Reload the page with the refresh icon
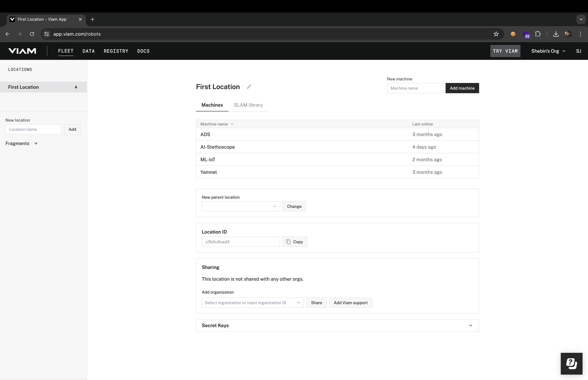Screen dimensions: 588x380 (32, 34)
